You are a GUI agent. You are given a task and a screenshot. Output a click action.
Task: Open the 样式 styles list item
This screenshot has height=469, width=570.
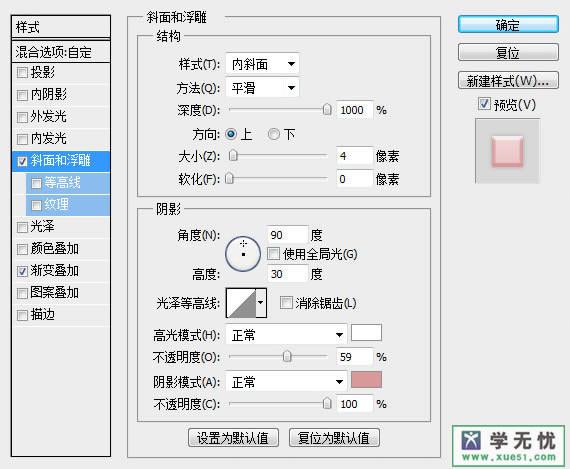[x=61, y=27]
